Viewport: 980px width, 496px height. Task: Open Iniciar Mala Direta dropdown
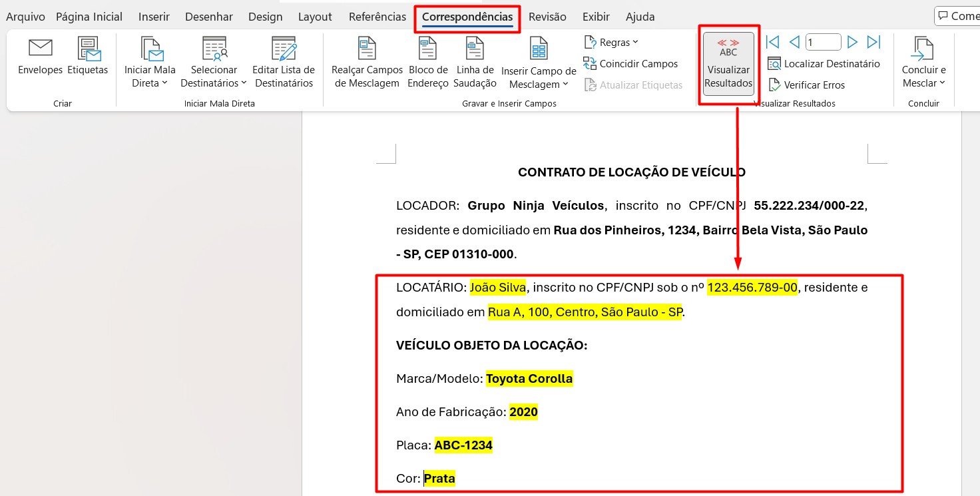pyautogui.click(x=150, y=63)
